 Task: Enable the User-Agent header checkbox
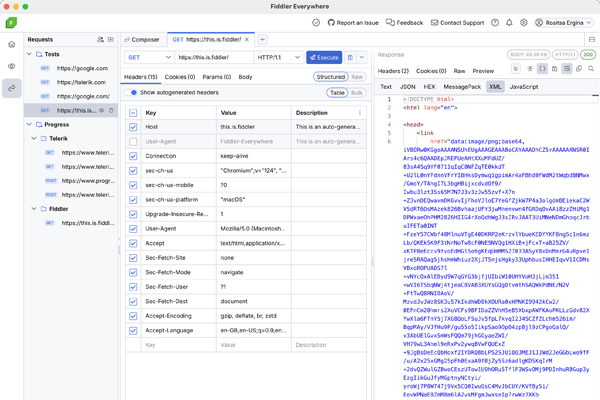pyautogui.click(x=133, y=142)
